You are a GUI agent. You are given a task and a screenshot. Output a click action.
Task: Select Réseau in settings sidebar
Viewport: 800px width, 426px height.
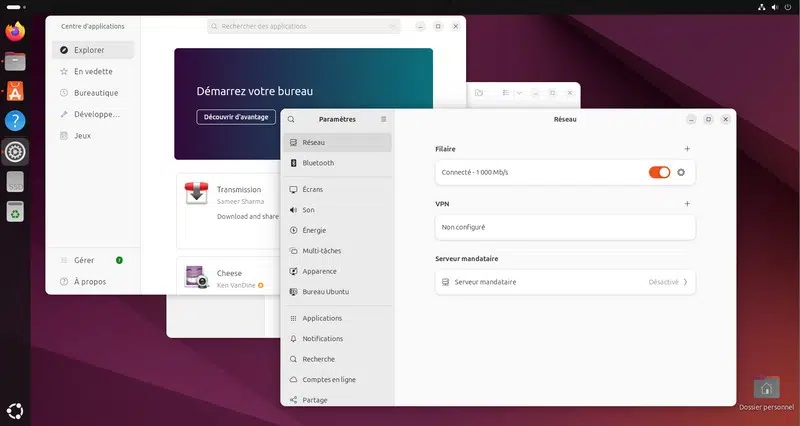(x=337, y=143)
